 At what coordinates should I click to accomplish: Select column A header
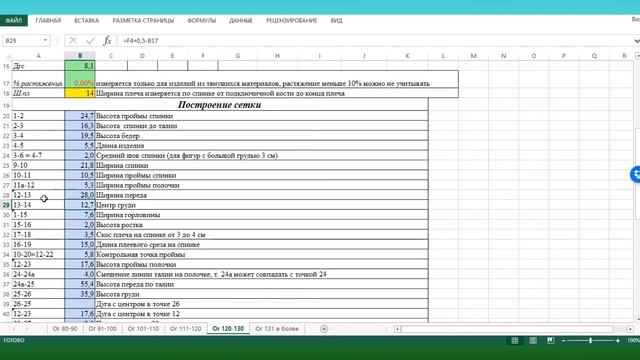coord(38,56)
